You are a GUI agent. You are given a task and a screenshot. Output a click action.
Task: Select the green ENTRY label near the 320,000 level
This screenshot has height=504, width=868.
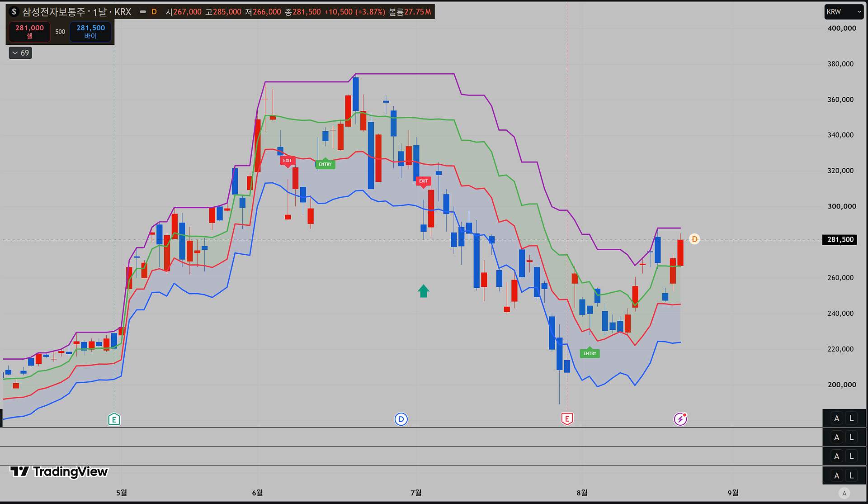(325, 164)
